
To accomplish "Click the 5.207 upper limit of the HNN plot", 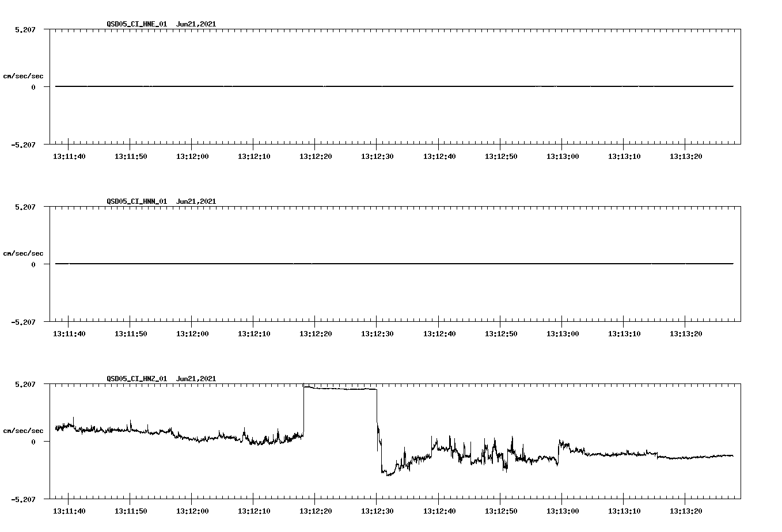I will click(25, 207).
